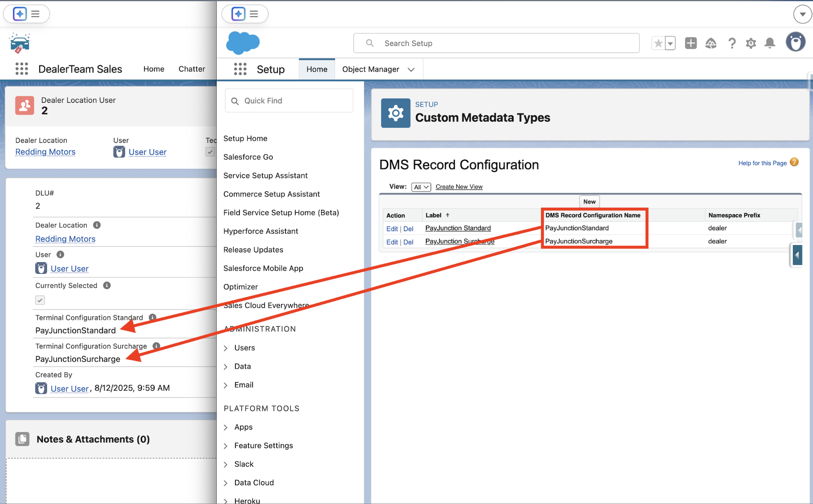This screenshot has width=813, height=504.
Task: Toggle the Currently Selected checkbox
Action: coord(40,300)
